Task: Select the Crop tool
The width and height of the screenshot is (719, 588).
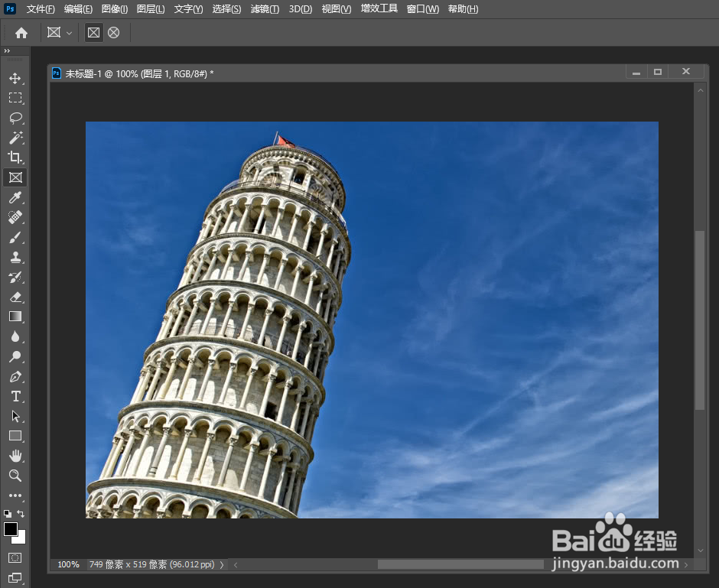Action: pos(15,158)
